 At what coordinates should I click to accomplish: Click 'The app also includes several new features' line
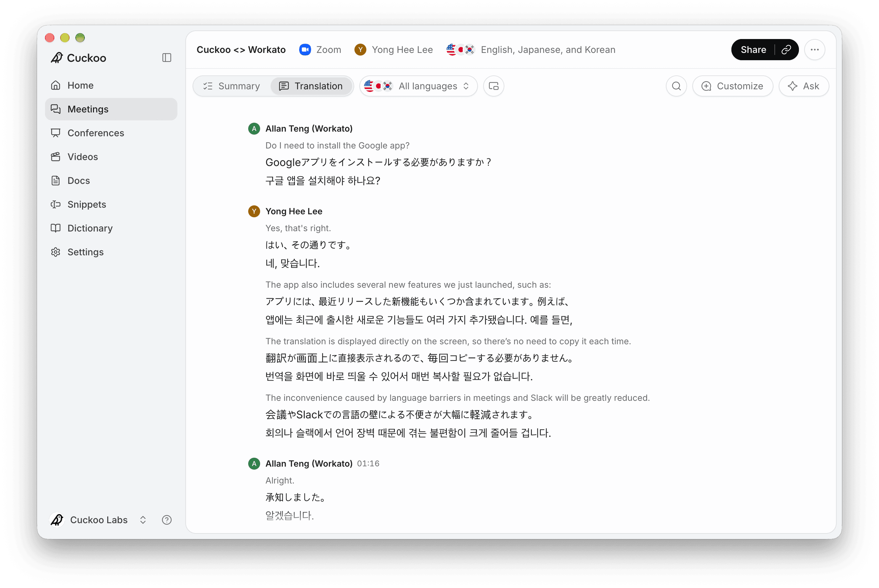pos(408,285)
